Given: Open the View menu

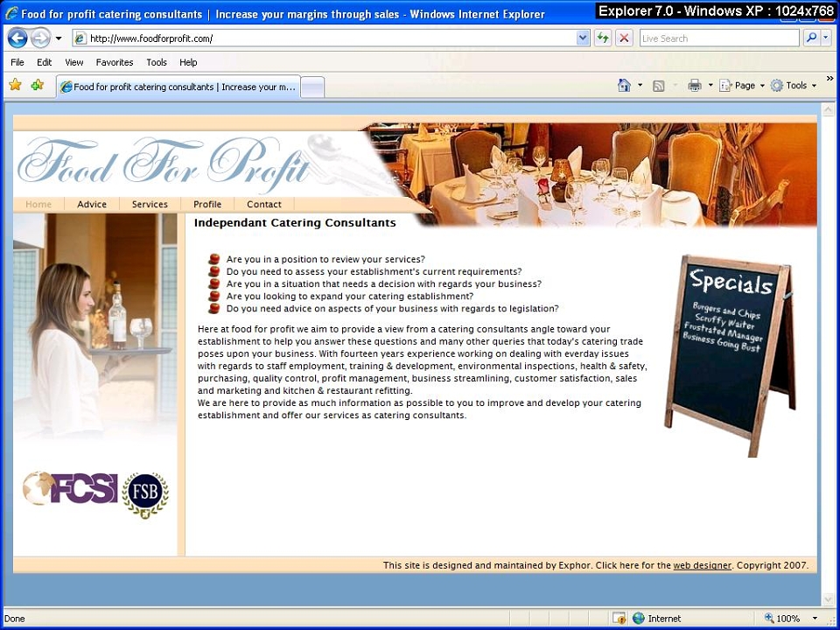Looking at the screenshot, I should (73, 62).
